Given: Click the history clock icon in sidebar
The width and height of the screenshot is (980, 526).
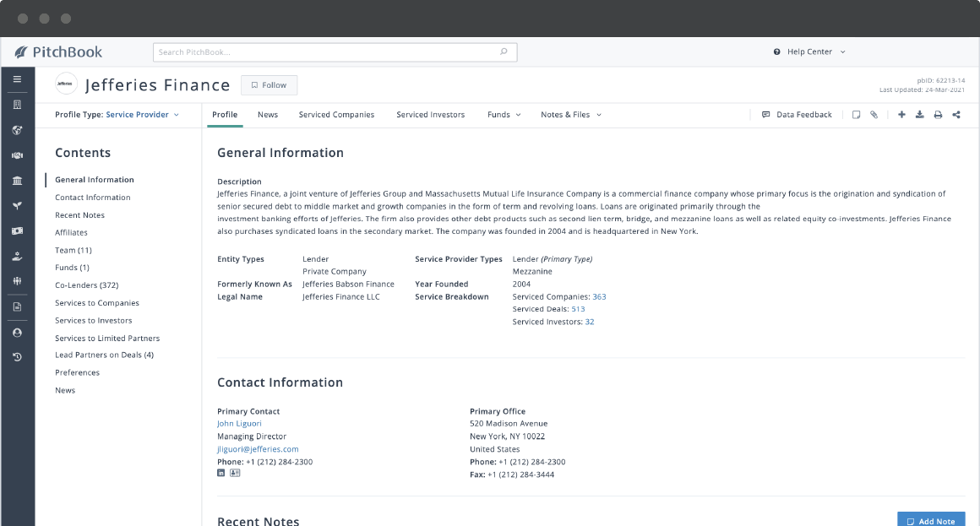Looking at the screenshot, I should point(17,357).
